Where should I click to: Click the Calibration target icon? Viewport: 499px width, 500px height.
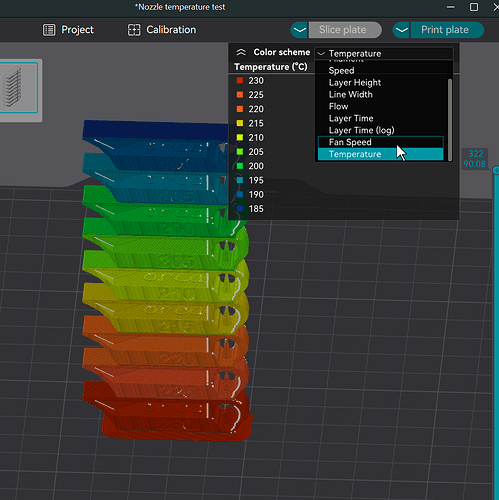click(134, 30)
